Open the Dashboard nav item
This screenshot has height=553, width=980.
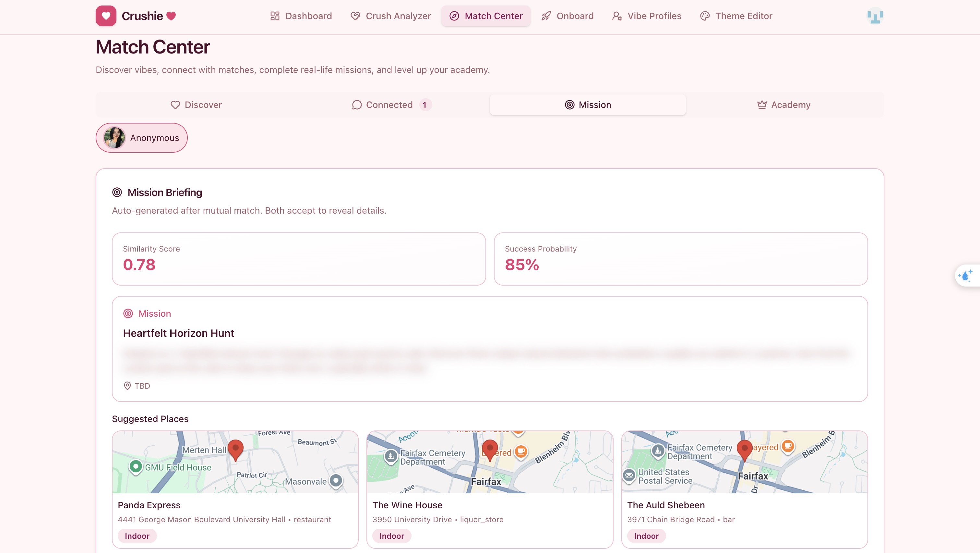tap(301, 16)
